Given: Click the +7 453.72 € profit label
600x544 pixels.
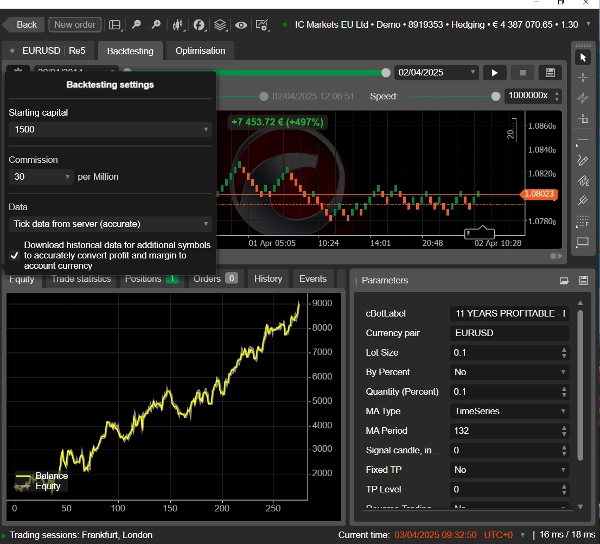Looking at the screenshot, I should pyautogui.click(x=277, y=122).
